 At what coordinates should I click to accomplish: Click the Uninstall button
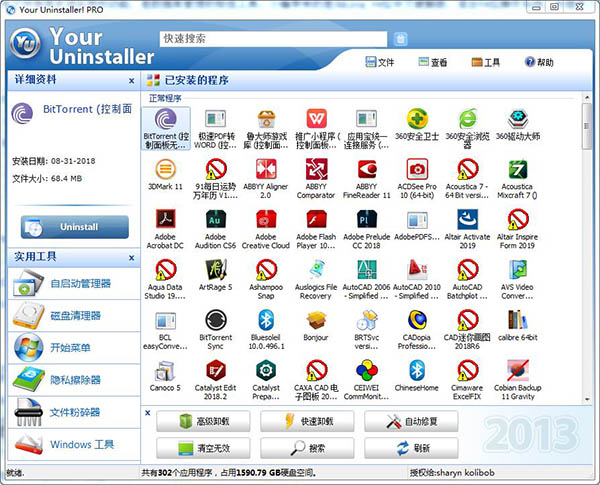(75, 227)
